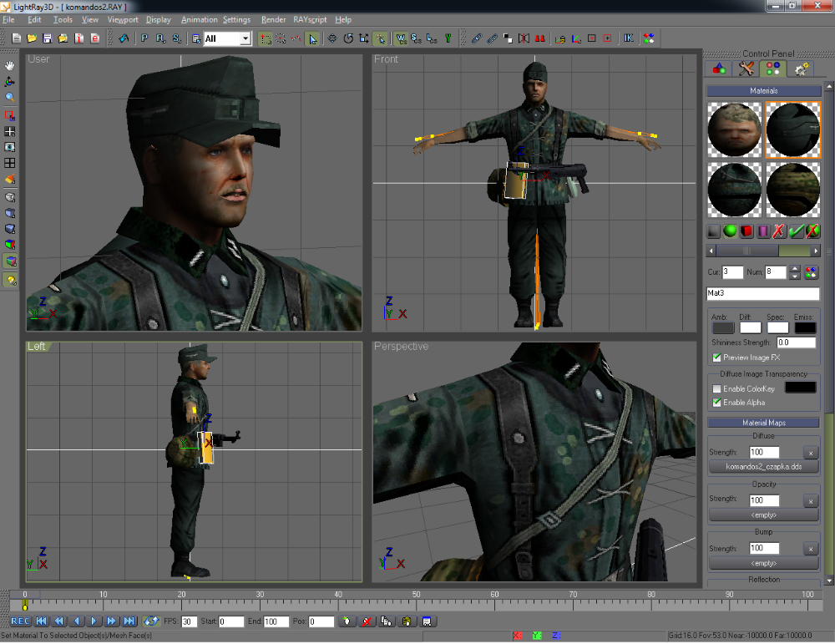Click the crossed-out green sphere material icon

tap(812, 231)
